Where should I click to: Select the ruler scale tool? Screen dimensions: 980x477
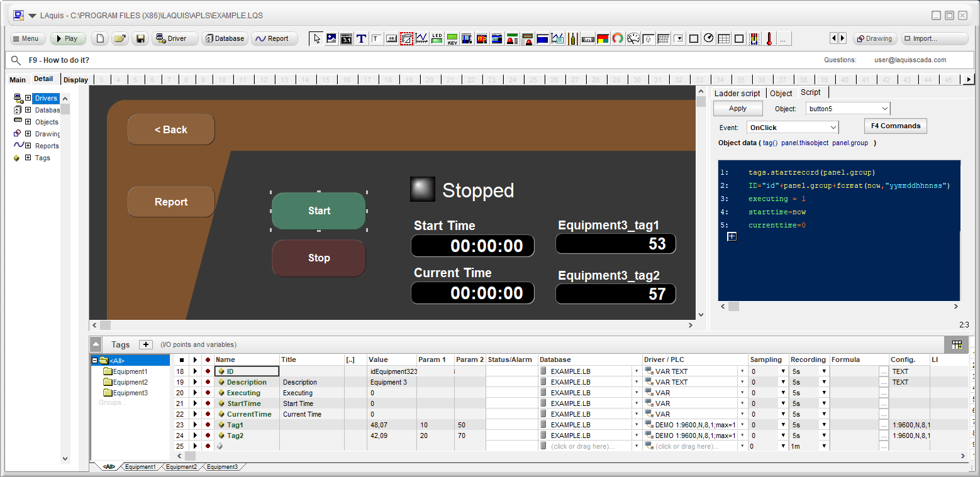pos(587,38)
